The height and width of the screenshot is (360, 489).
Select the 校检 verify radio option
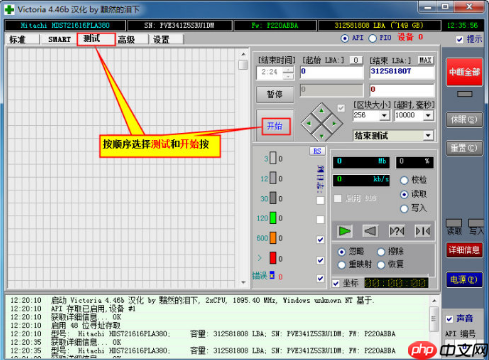point(404,180)
